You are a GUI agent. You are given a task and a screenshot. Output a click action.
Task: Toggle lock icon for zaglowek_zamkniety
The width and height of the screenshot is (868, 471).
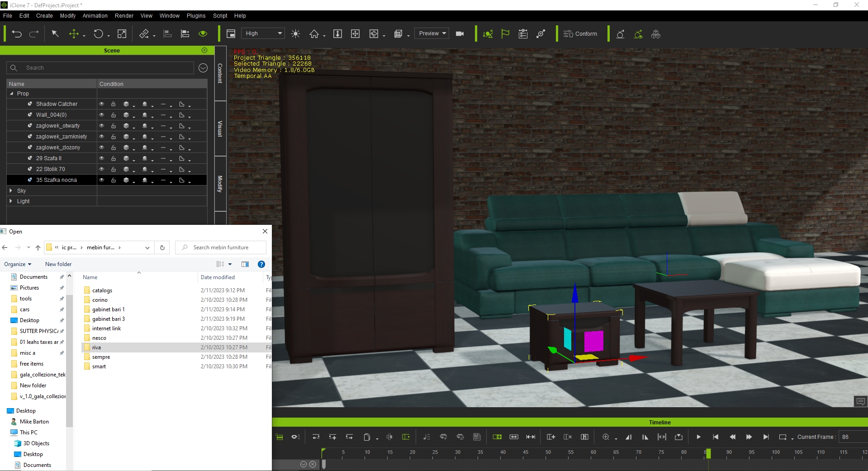(x=114, y=137)
